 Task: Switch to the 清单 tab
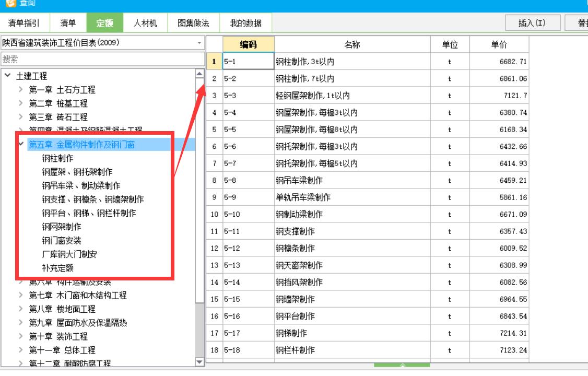click(68, 23)
